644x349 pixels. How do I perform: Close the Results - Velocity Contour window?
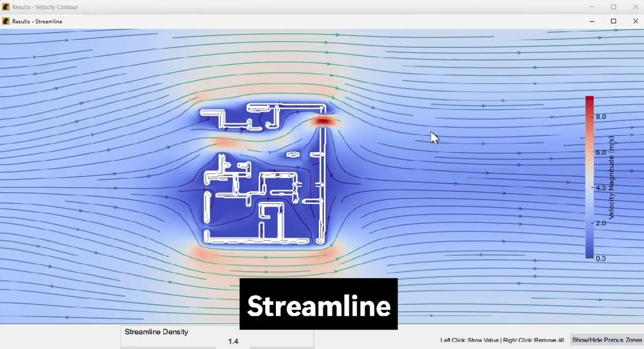(635, 7)
